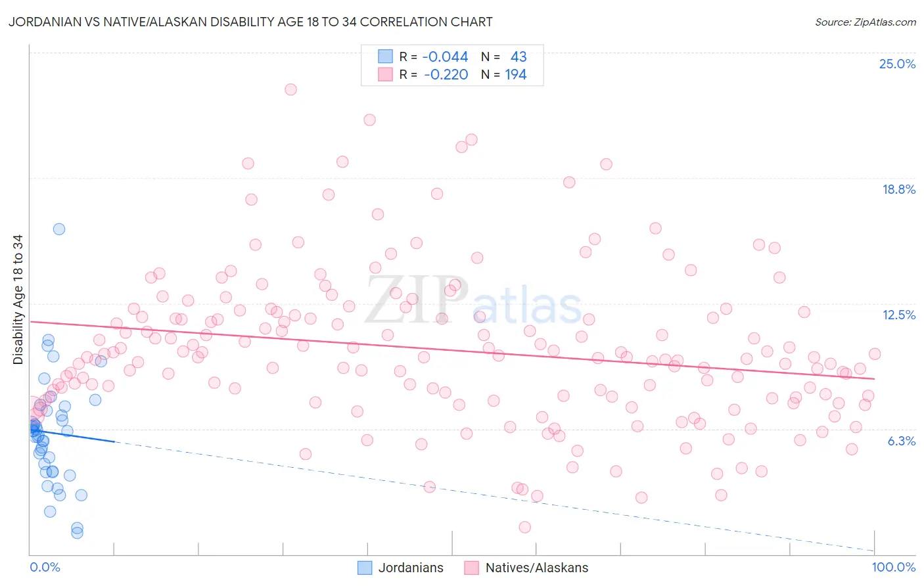Click the blue Jordanians legend swatch at bottom
The image size is (924, 586).
coord(365,568)
